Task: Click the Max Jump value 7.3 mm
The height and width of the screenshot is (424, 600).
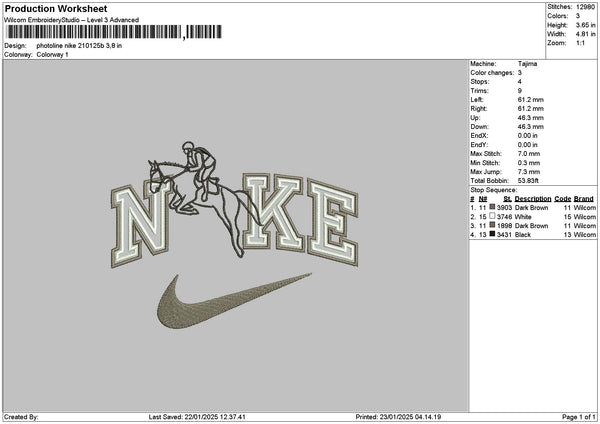Action: [x=529, y=172]
